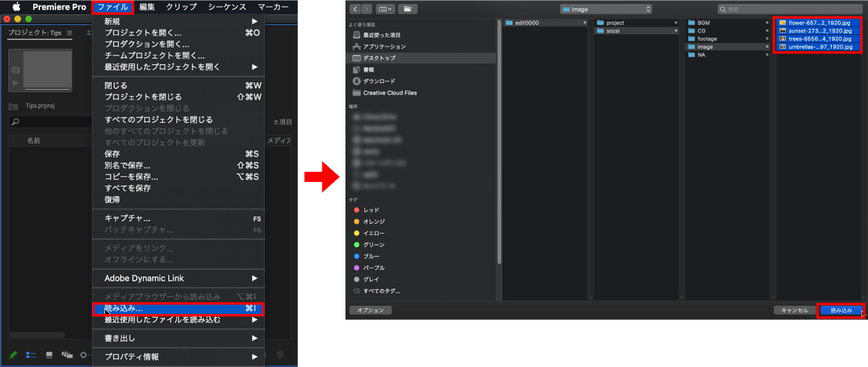Click the trash delete icon in project panel
The height and width of the screenshot is (367, 868).
point(280,355)
